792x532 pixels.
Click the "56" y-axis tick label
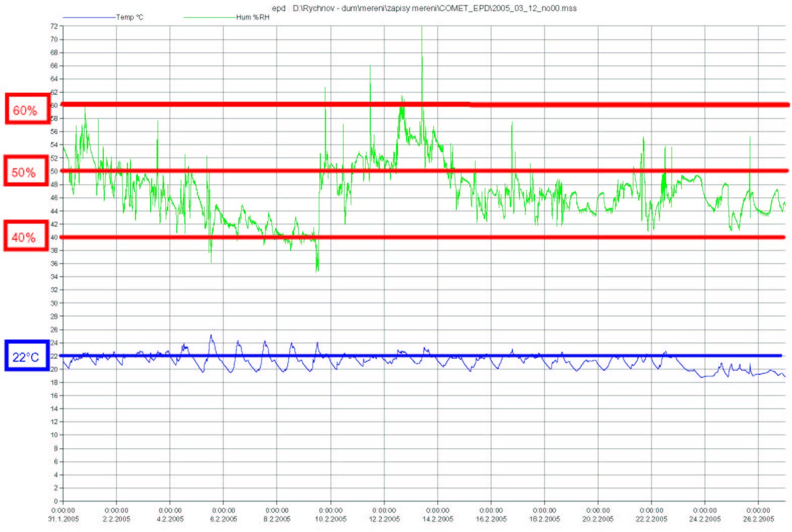pos(54,131)
